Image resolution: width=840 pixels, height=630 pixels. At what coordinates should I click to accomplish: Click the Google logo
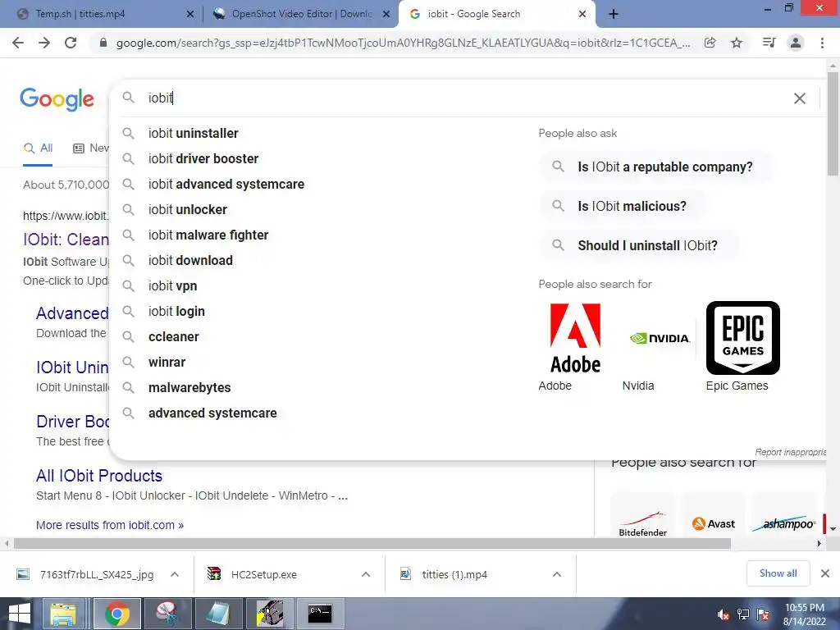coord(57,99)
